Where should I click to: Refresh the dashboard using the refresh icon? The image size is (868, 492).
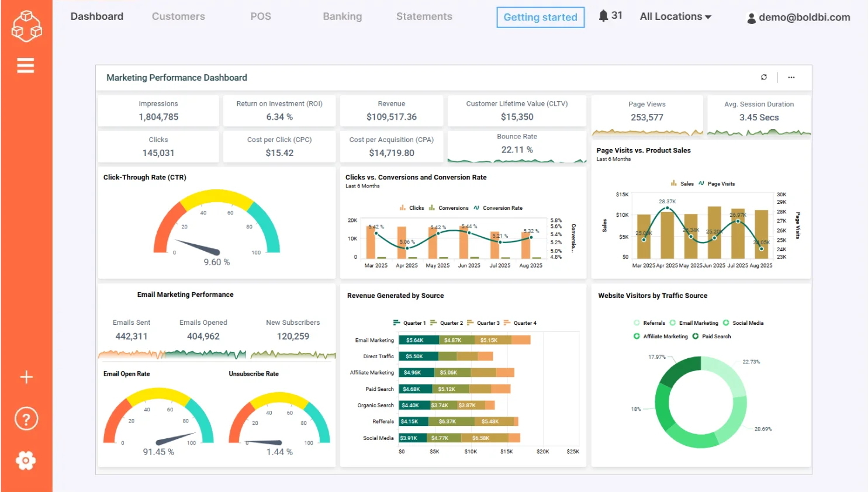pyautogui.click(x=763, y=77)
